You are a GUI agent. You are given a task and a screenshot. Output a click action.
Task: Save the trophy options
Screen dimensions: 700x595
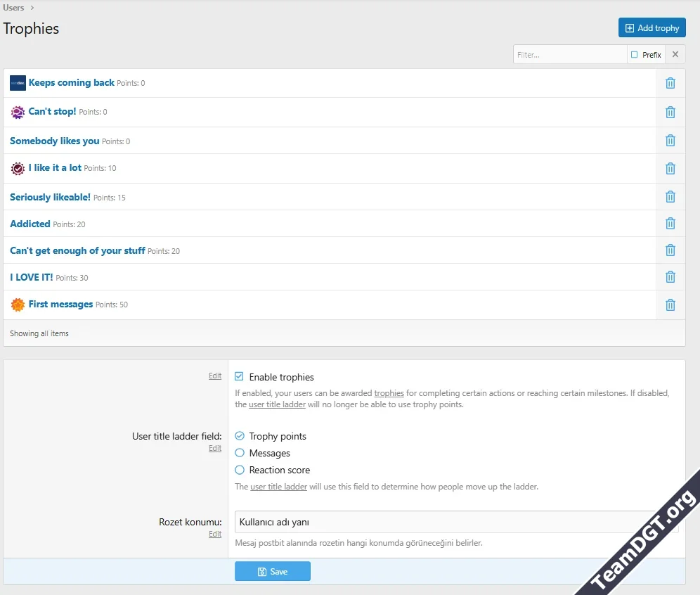(x=273, y=571)
